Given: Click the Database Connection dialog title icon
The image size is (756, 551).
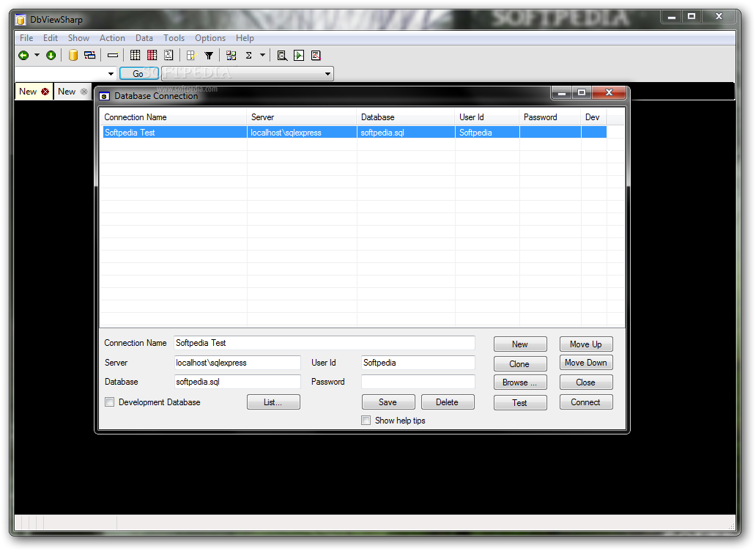Looking at the screenshot, I should pos(104,96).
